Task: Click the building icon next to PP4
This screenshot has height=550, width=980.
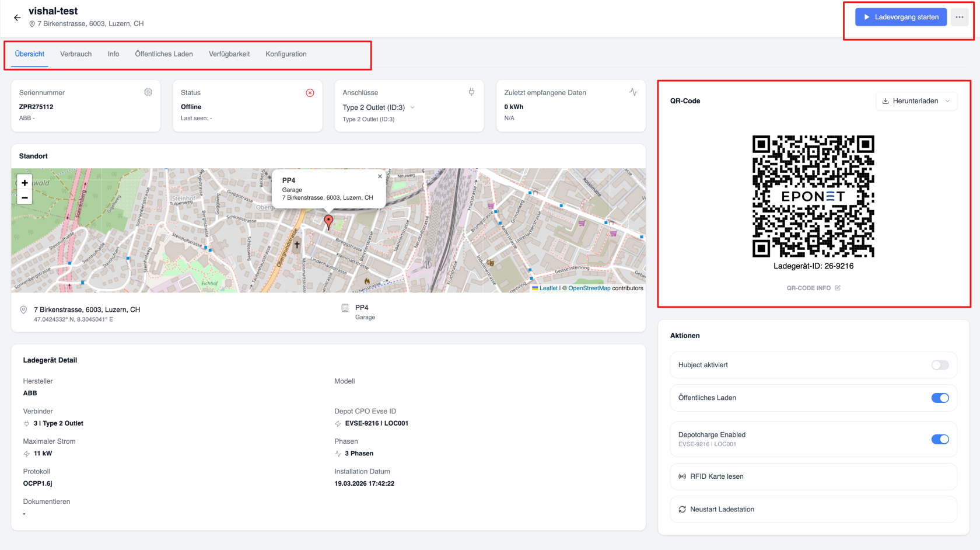Action: (345, 308)
